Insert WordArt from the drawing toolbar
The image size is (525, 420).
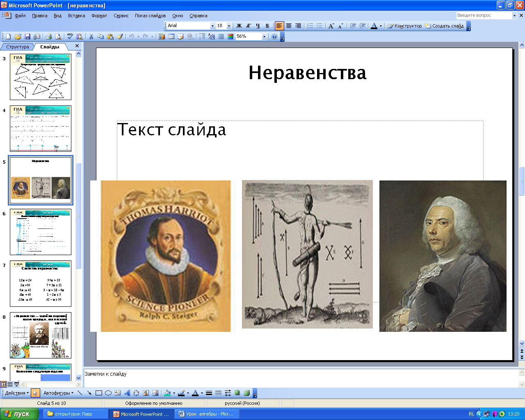pyautogui.click(x=127, y=393)
